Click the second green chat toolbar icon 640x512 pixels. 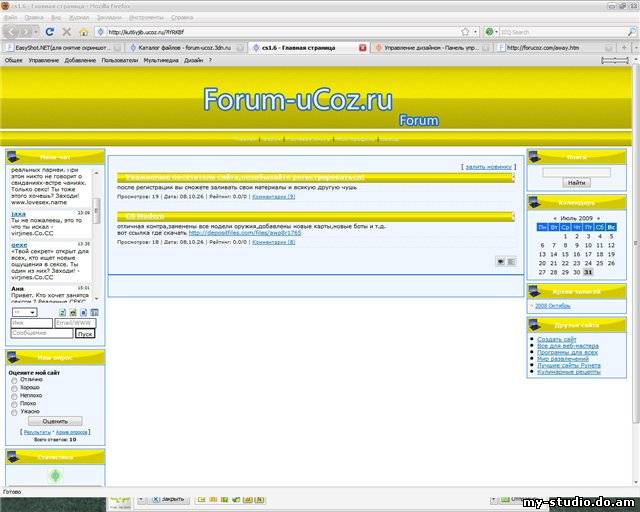click(x=73, y=312)
